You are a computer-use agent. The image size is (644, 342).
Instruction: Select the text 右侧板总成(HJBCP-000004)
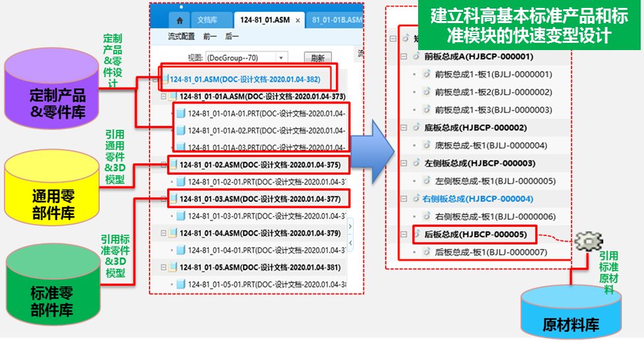click(478, 198)
